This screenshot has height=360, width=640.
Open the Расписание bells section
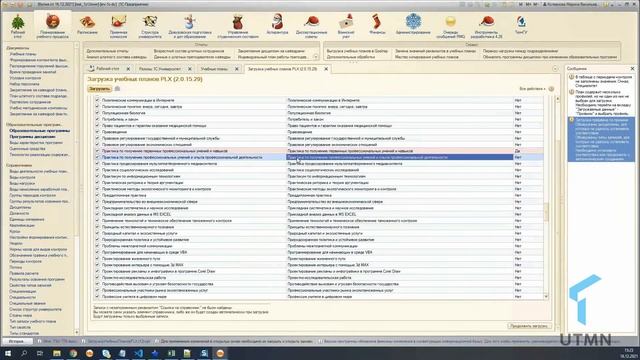point(87,25)
